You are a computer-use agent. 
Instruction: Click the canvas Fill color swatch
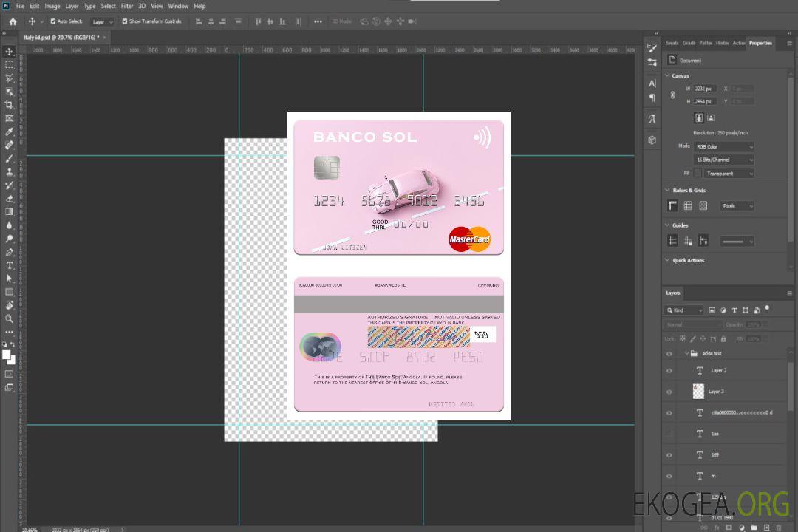(x=697, y=174)
